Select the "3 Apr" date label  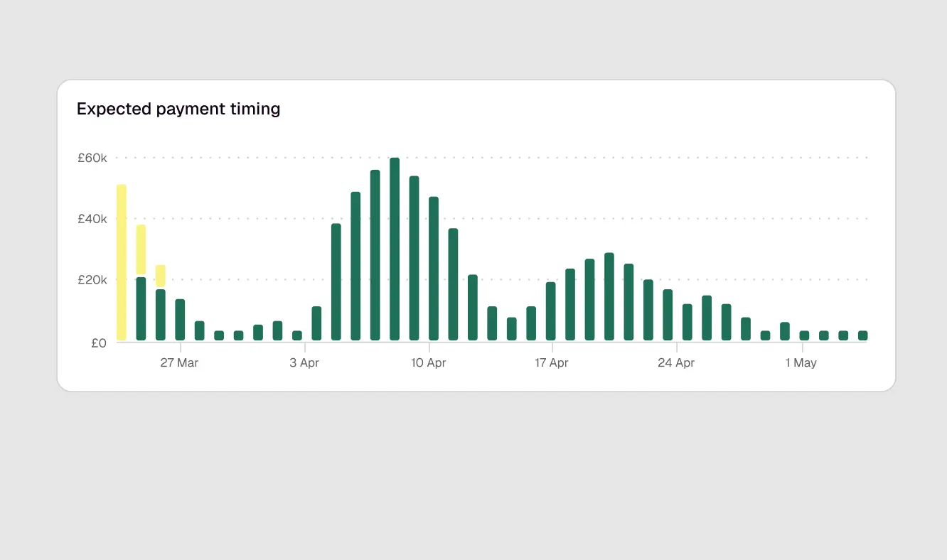point(304,363)
